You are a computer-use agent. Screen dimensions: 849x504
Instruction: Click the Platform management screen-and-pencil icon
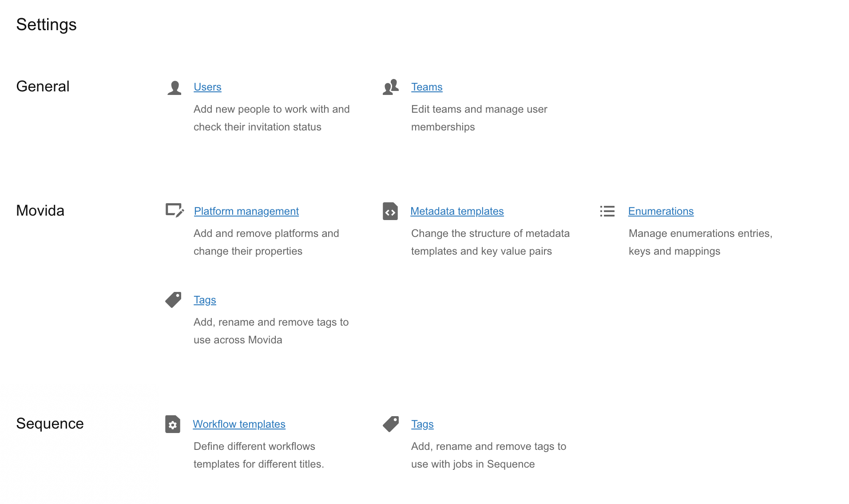pyautogui.click(x=175, y=210)
